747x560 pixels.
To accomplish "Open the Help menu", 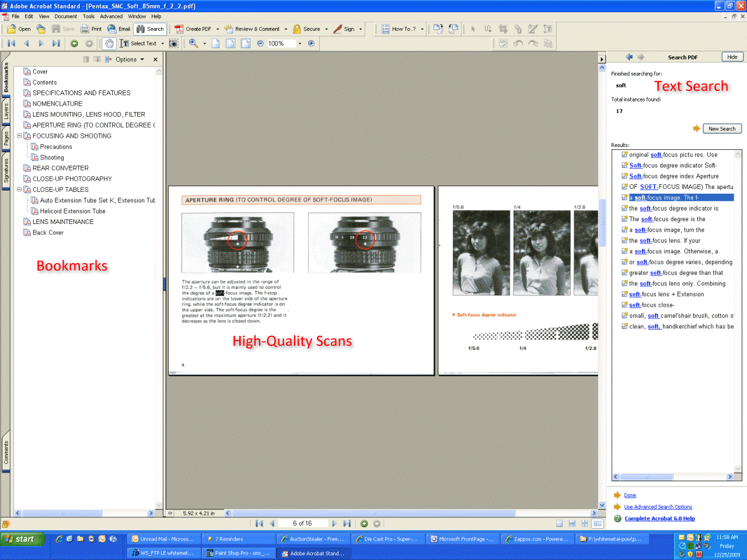I will pos(156,16).
